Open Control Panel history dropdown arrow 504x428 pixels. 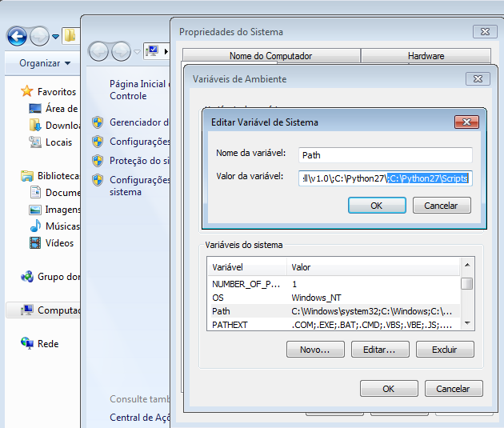point(138,52)
